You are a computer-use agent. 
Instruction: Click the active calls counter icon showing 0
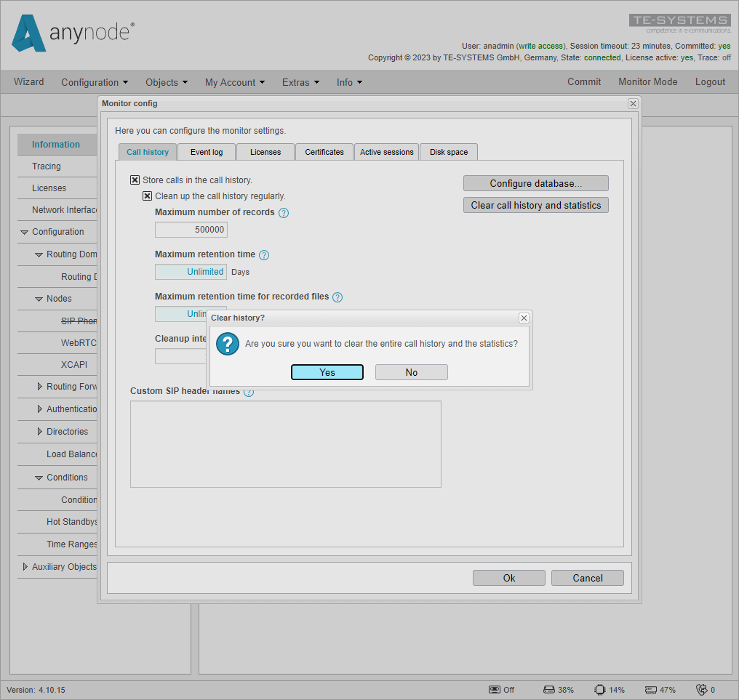coord(703,689)
